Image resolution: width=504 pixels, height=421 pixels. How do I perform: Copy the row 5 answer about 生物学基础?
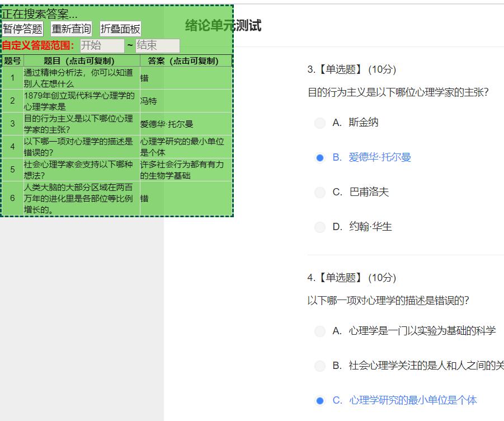(185, 170)
